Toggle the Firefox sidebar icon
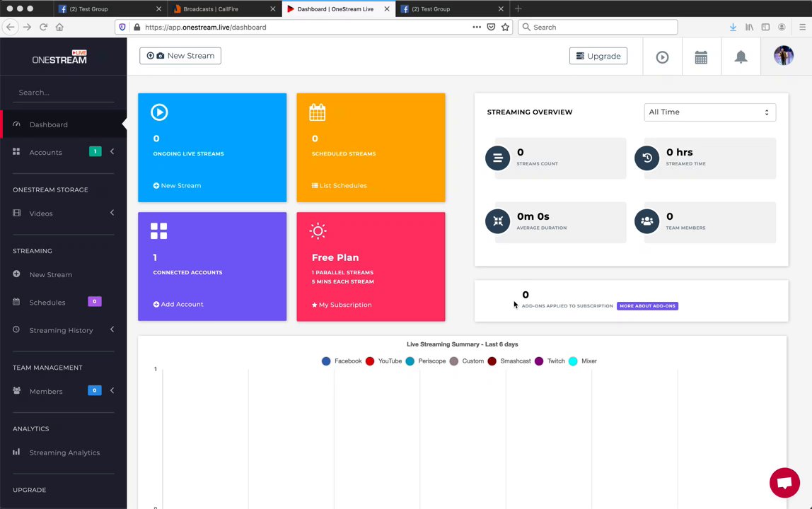The image size is (812, 509). coord(765,27)
